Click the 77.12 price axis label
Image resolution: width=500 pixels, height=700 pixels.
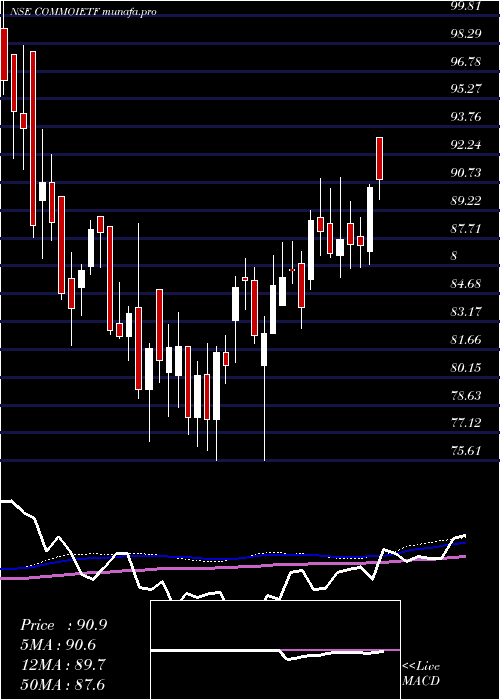tap(466, 423)
